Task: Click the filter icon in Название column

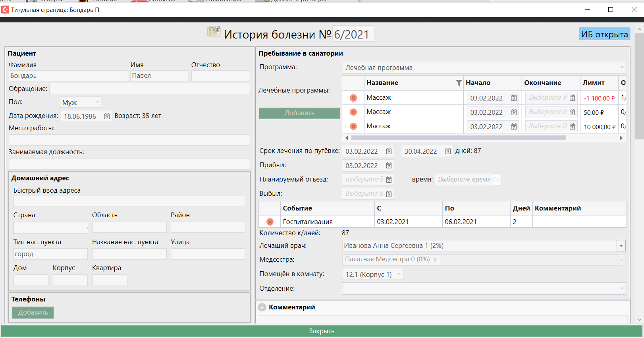Action: [459, 83]
